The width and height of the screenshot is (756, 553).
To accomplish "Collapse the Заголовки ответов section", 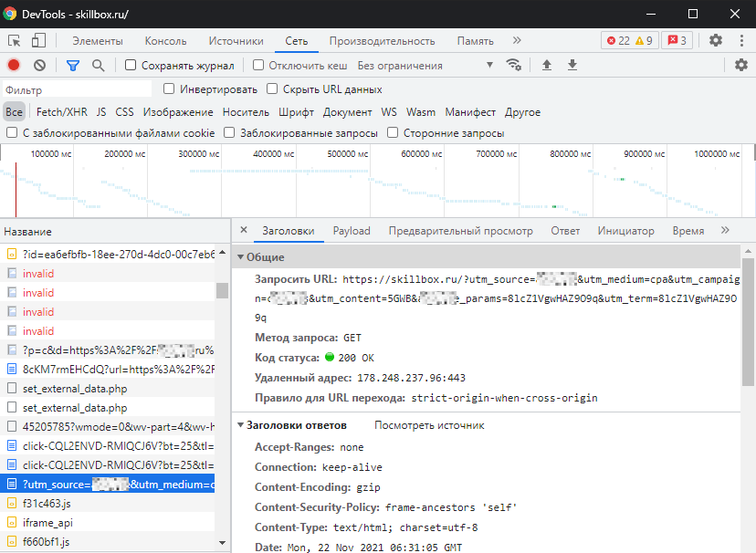I will (241, 425).
